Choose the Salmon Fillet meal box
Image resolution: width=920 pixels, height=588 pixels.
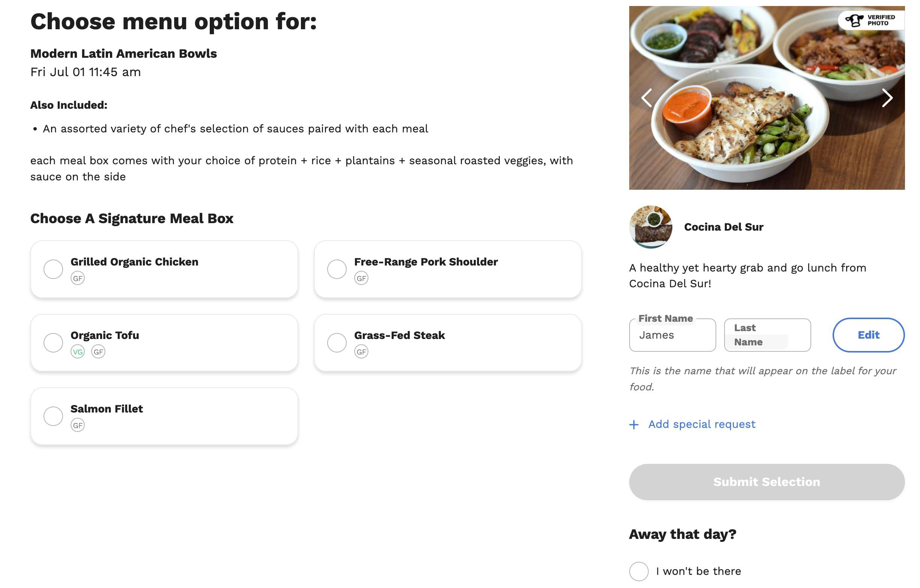pyautogui.click(x=54, y=416)
